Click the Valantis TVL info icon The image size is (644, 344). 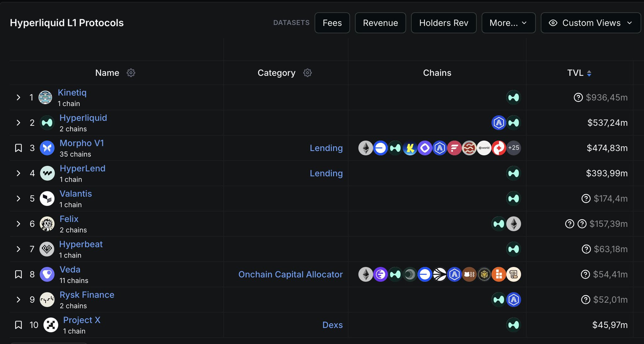[x=586, y=198]
